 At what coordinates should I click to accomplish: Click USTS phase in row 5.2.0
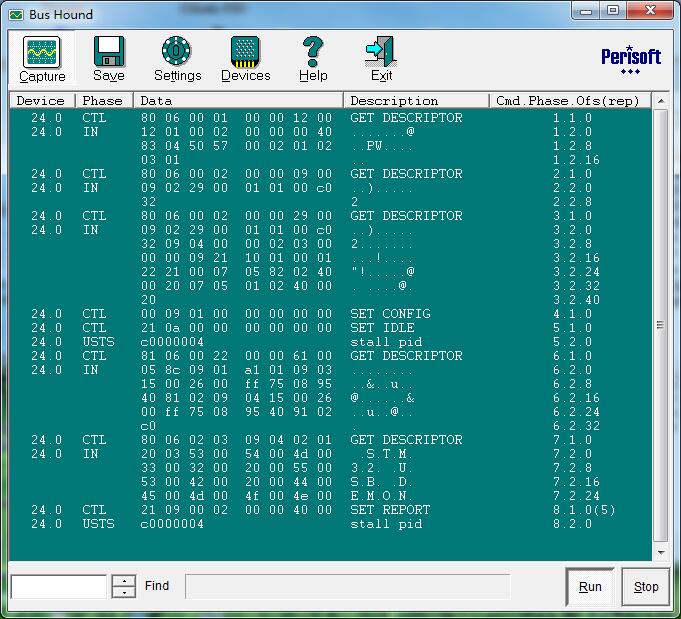[98, 342]
